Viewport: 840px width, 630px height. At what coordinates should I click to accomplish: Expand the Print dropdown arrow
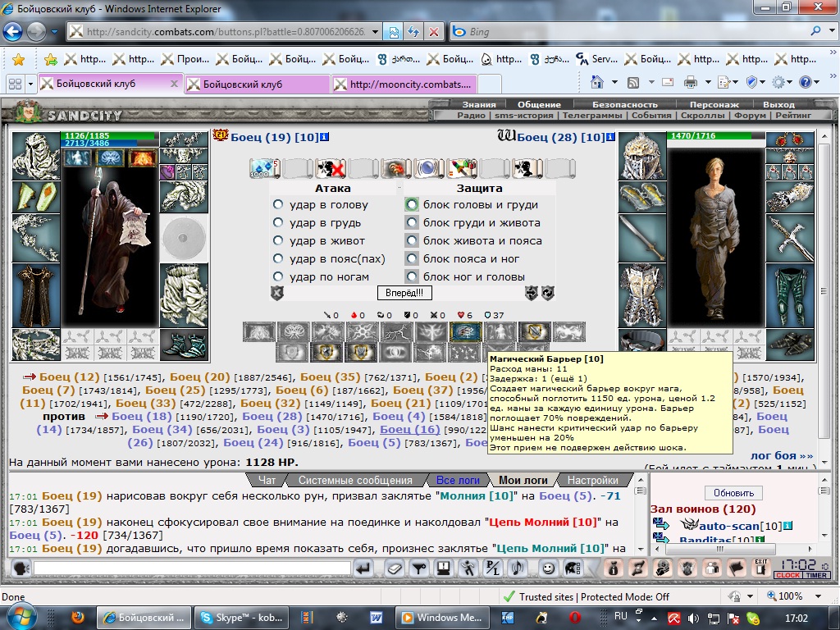pyautogui.click(x=708, y=82)
